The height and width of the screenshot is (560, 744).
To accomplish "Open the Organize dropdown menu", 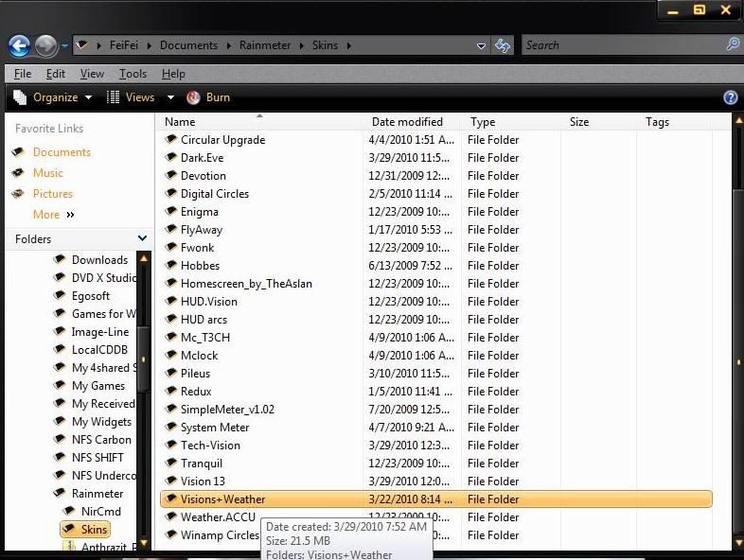I will pyautogui.click(x=54, y=97).
